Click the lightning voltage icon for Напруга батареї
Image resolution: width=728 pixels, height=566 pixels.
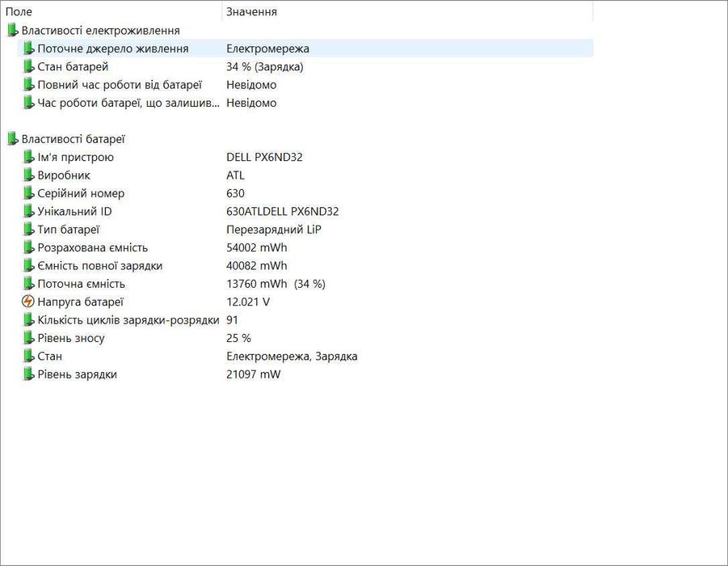[x=28, y=302]
